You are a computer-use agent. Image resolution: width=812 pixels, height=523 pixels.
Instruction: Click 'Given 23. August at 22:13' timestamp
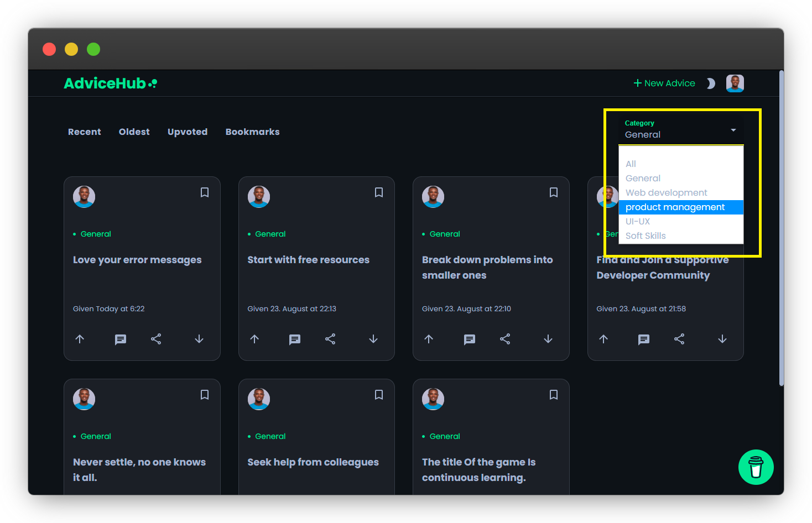tap(292, 308)
